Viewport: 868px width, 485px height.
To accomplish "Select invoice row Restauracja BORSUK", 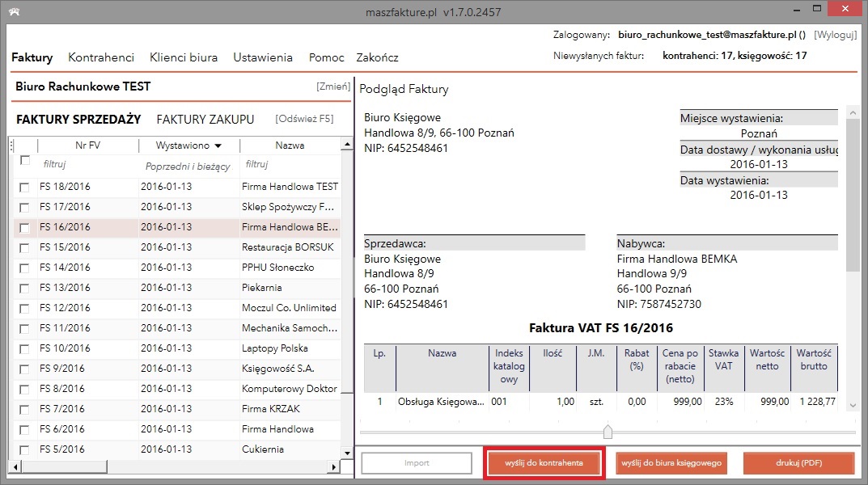I will coord(177,247).
